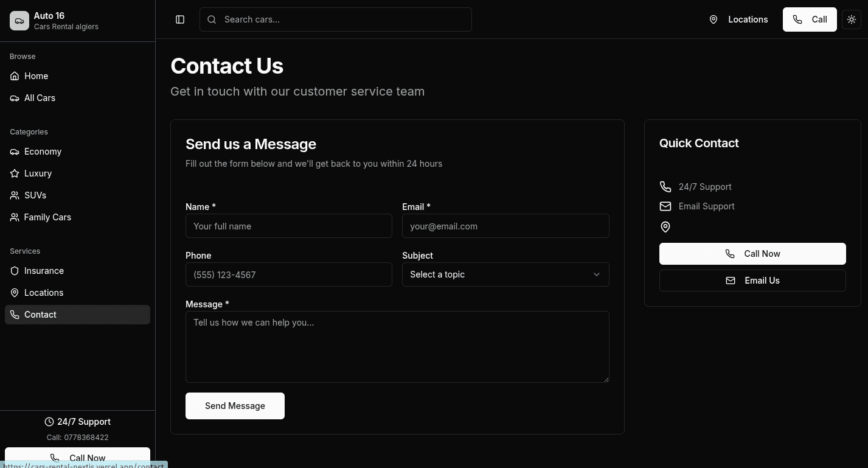Screen dimensions: 868x468
Task: Click Email Us in Quick Contact
Action: pos(752,281)
